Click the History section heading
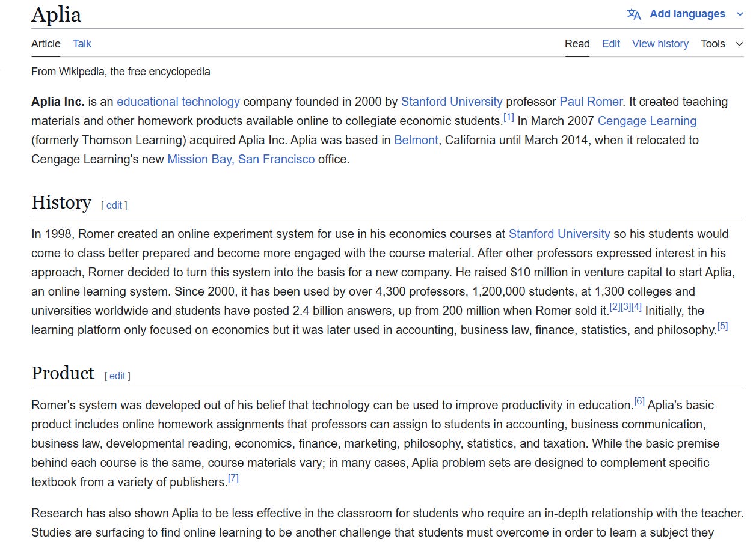The width and height of the screenshot is (756, 542). pos(61,202)
